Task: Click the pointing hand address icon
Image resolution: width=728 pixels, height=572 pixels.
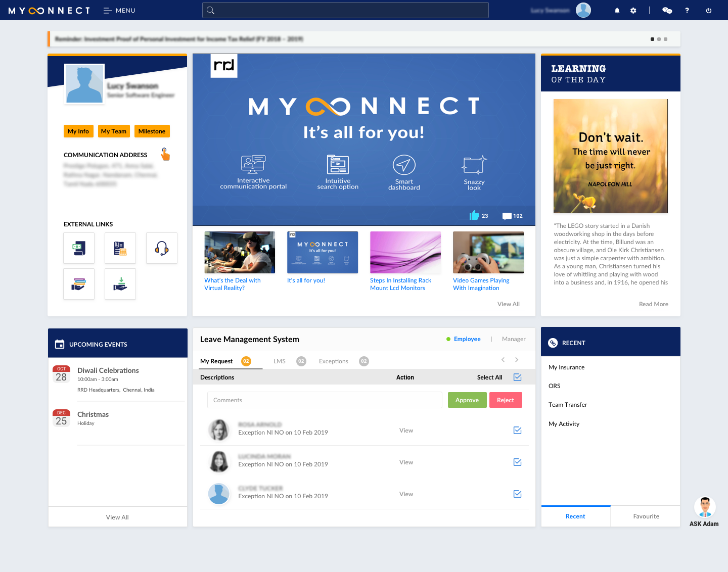Action: point(165,154)
